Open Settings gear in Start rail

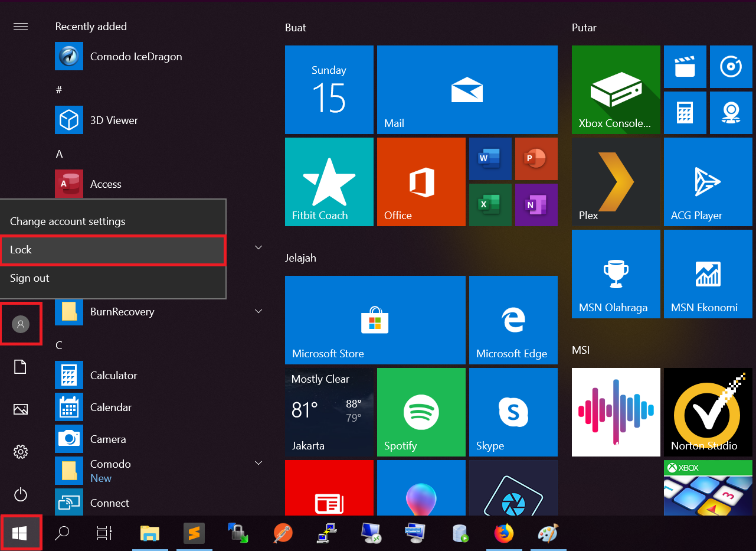(x=21, y=452)
